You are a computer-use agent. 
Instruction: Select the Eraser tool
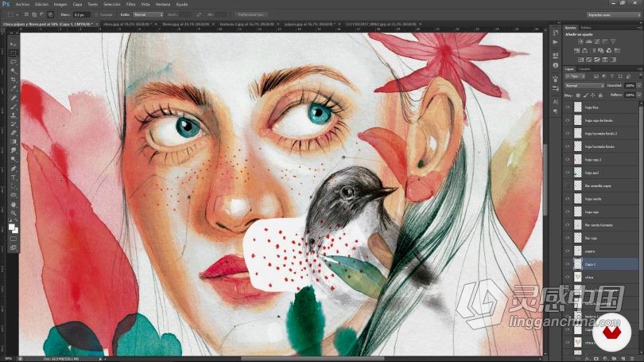pos(14,133)
